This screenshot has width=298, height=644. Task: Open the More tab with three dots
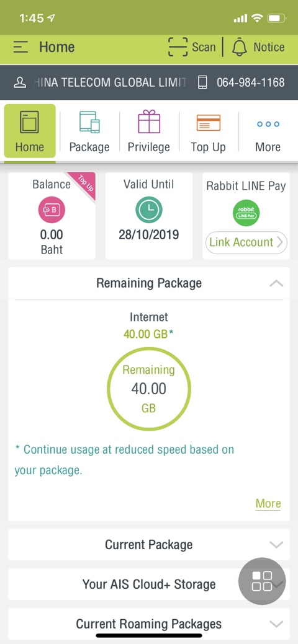(268, 131)
